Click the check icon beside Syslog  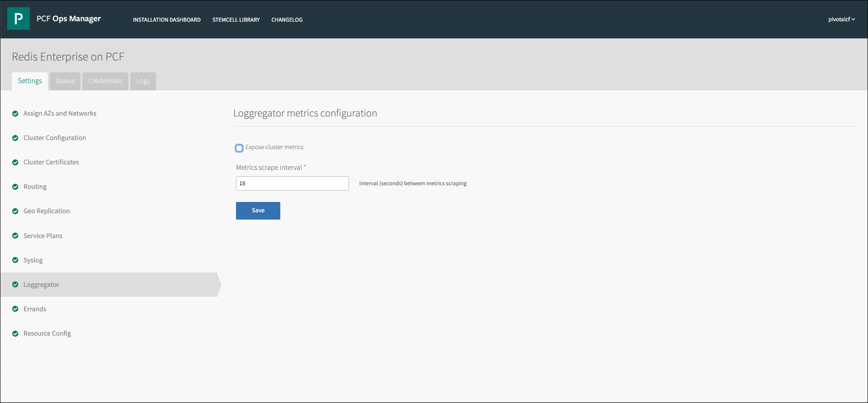[15, 260]
